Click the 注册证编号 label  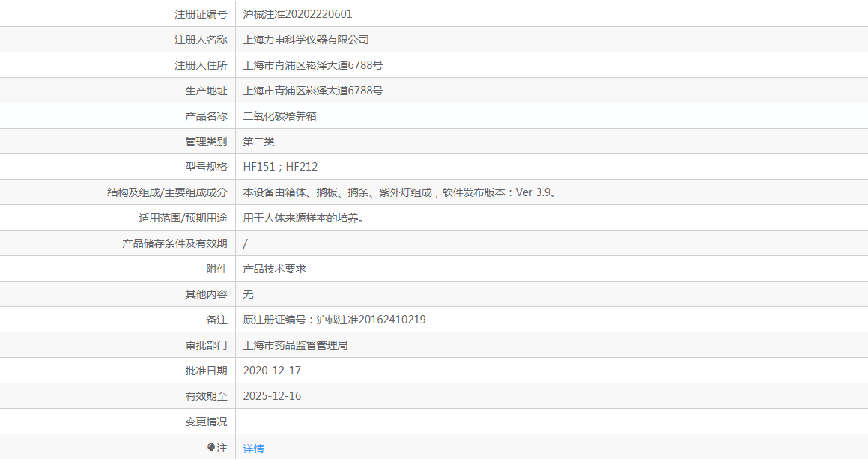[201, 14]
